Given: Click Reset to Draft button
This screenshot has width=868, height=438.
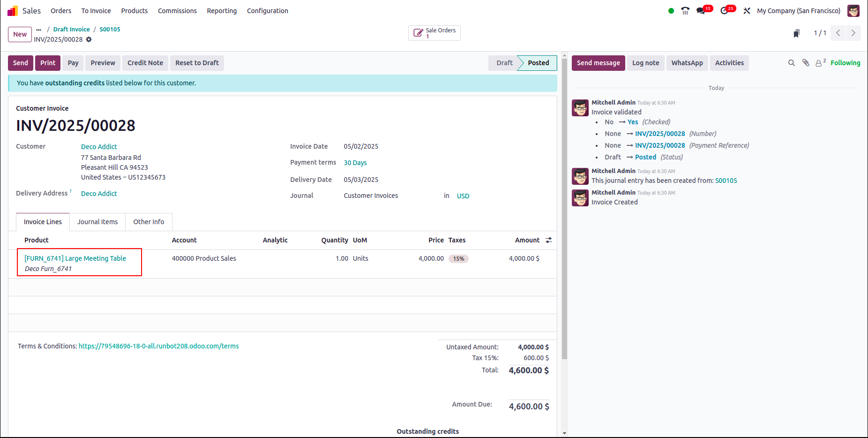Looking at the screenshot, I should [x=197, y=63].
